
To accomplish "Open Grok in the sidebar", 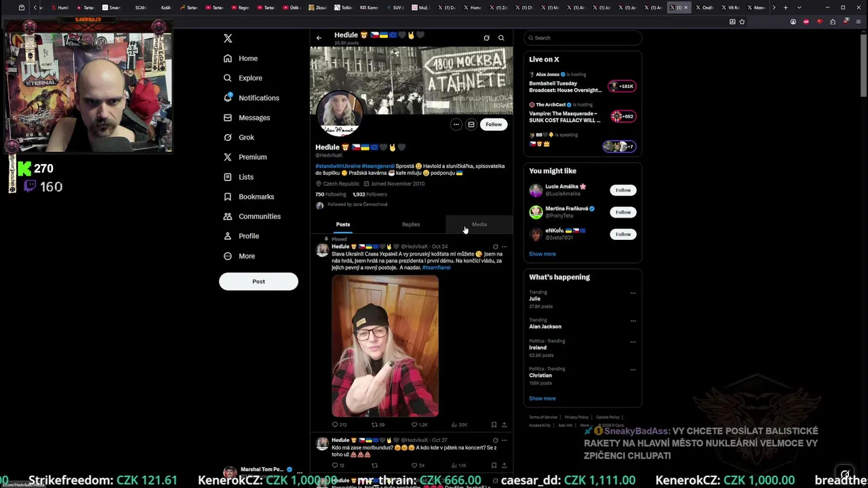I will click(x=239, y=137).
